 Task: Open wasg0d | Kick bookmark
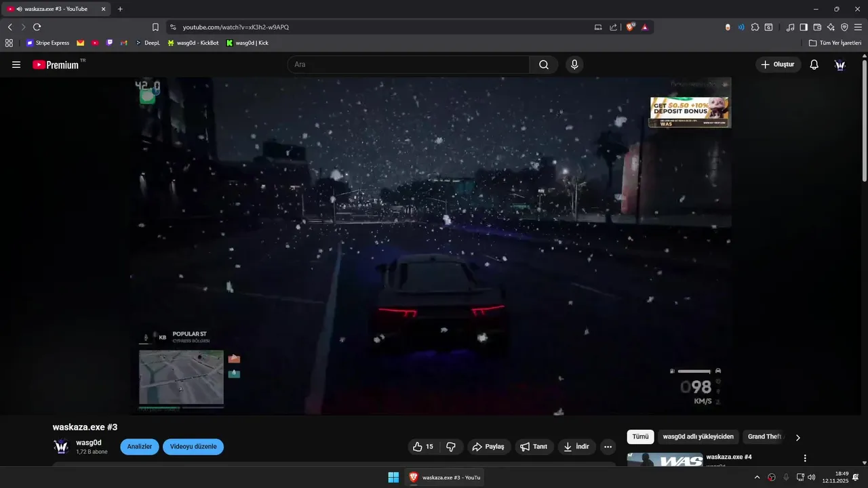(x=248, y=43)
